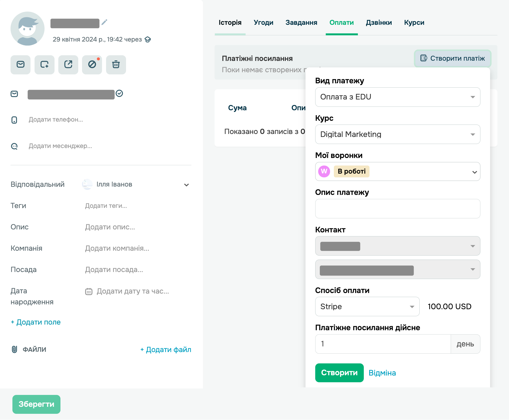The image size is (509, 420).
Task: Click the Відміна cancel link
Action: tap(382, 373)
